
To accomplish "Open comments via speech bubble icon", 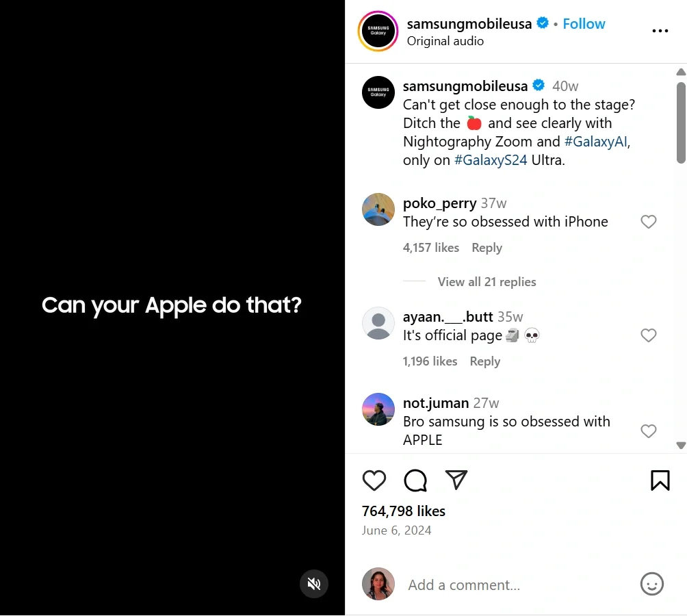I will [415, 480].
